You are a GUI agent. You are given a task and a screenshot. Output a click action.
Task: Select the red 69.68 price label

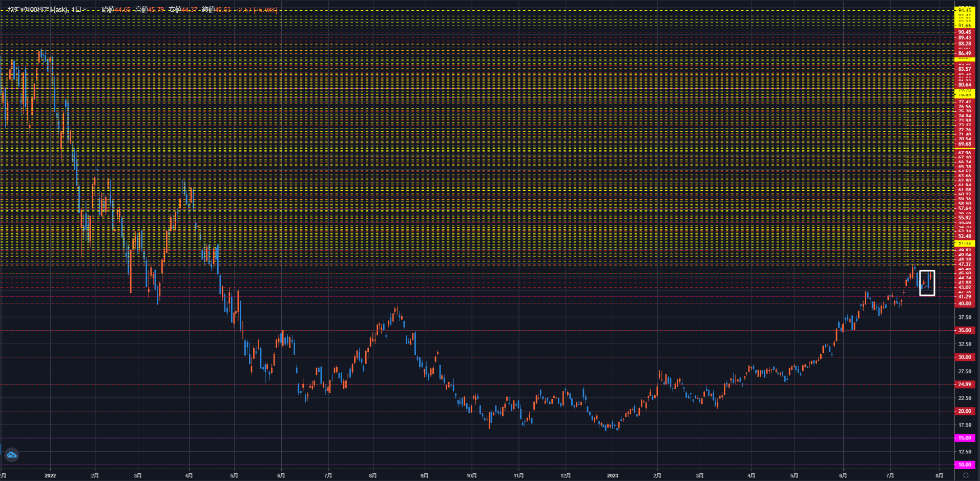coord(965,144)
